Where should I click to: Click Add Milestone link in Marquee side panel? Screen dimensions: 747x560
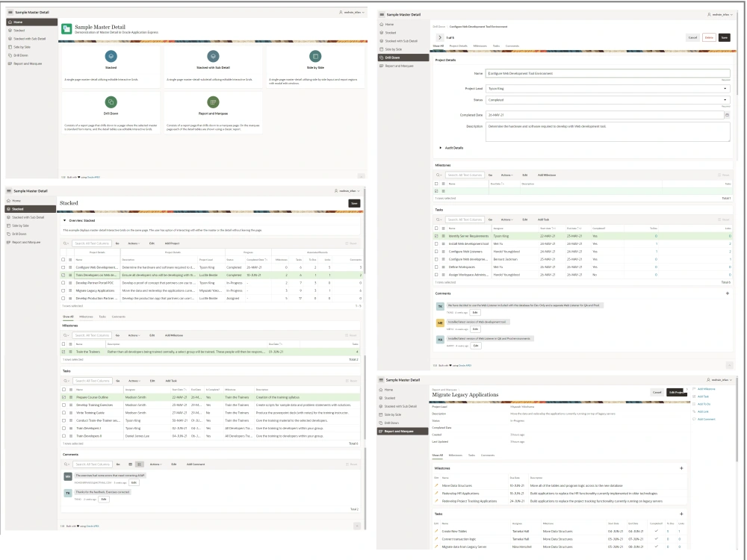pos(706,389)
